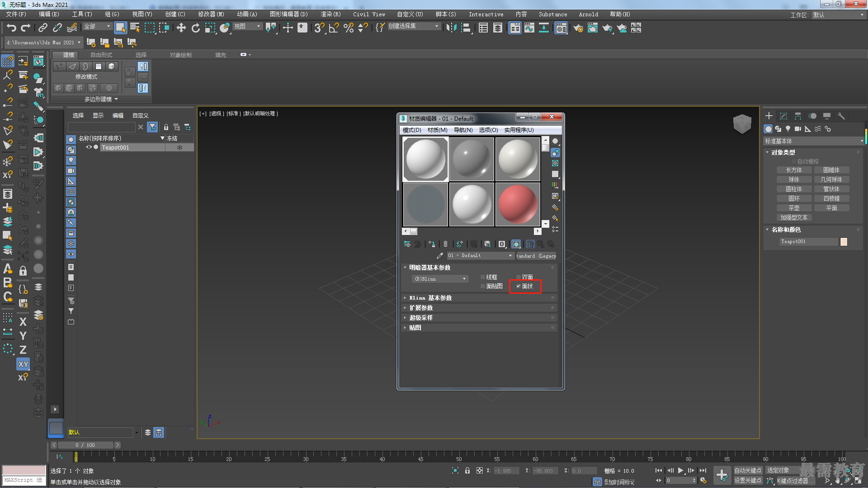Switch to the 对象绘制 ribbon tab
The width and height of the screenshot is (868, 488).
[x=180, y=55]
